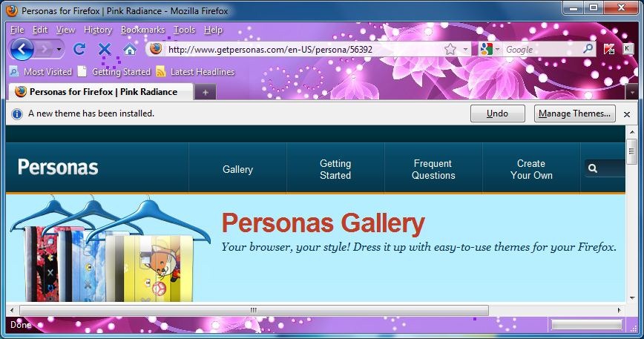Image resolution: width=644 pixels, height=339 pixels.
Task: Open the Getting Started page in the Personas nav
Action: pyautogui.click(x=335, y=169)
